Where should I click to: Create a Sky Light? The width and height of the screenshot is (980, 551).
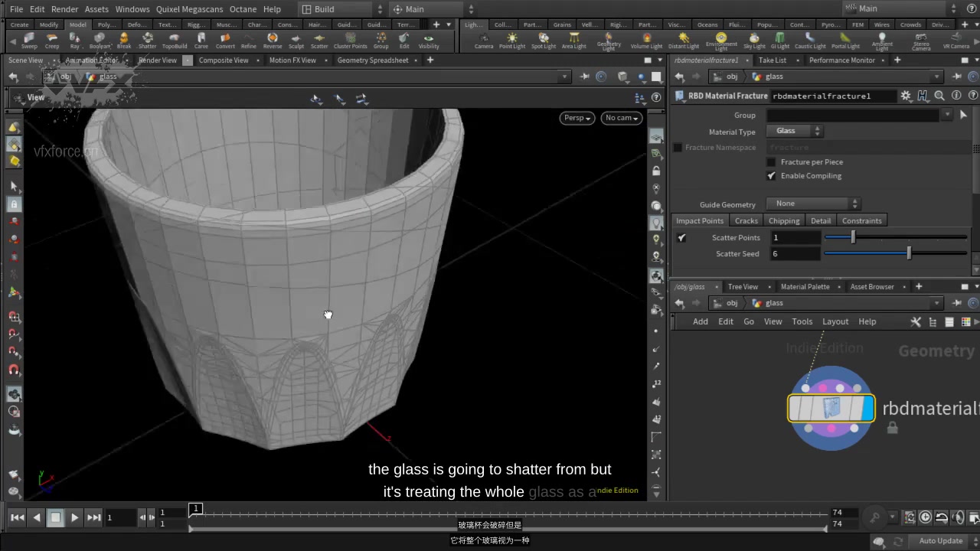tap(754, 41)
